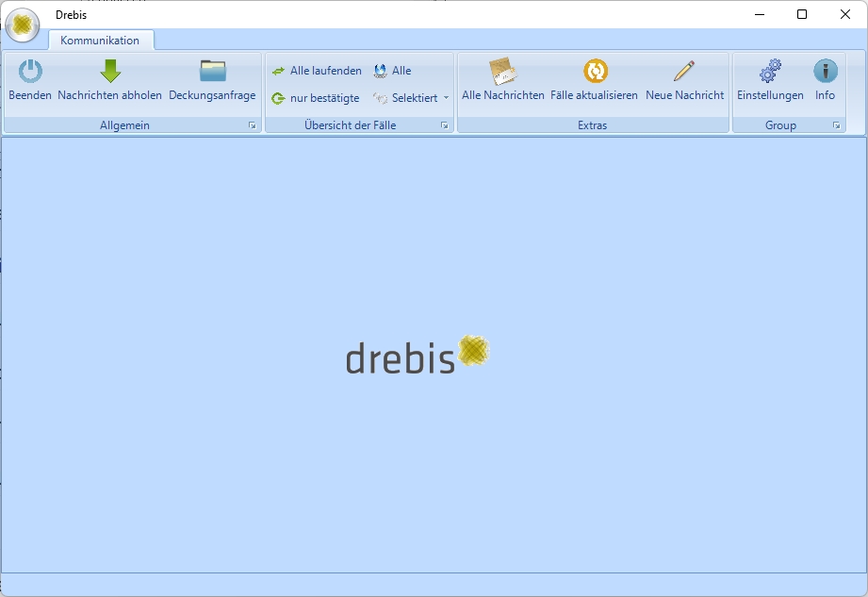Maximize the Drebis window
Viewport: 868px width, 597px height.
coord(802,14)
